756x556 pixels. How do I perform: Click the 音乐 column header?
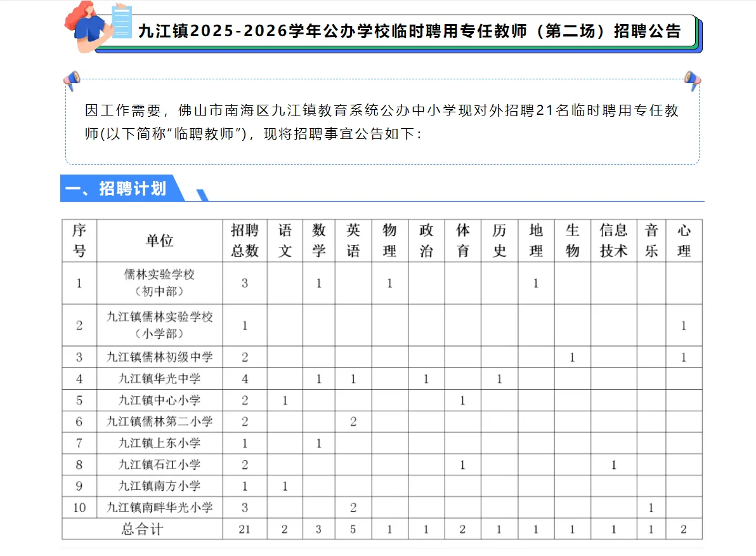[651, 241]
